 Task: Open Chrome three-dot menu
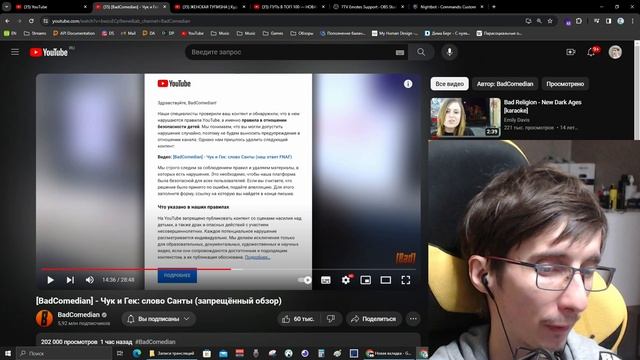click(x=633, y=21)
